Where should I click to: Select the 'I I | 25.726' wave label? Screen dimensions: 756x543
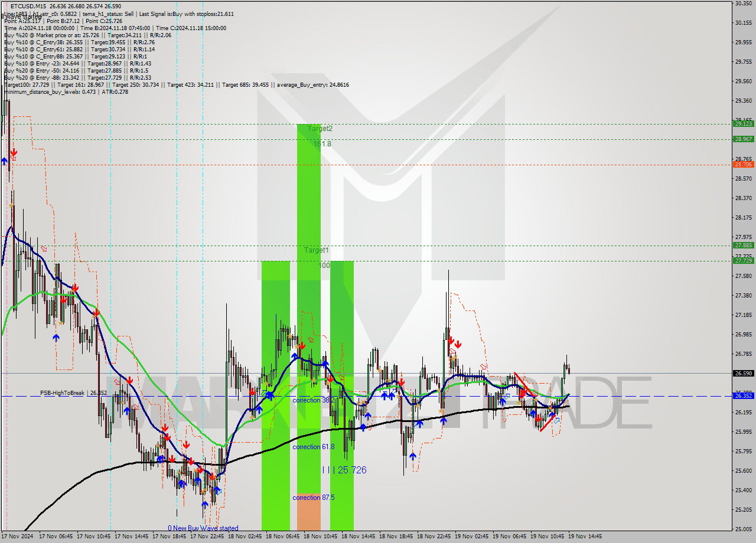point(344,470)
